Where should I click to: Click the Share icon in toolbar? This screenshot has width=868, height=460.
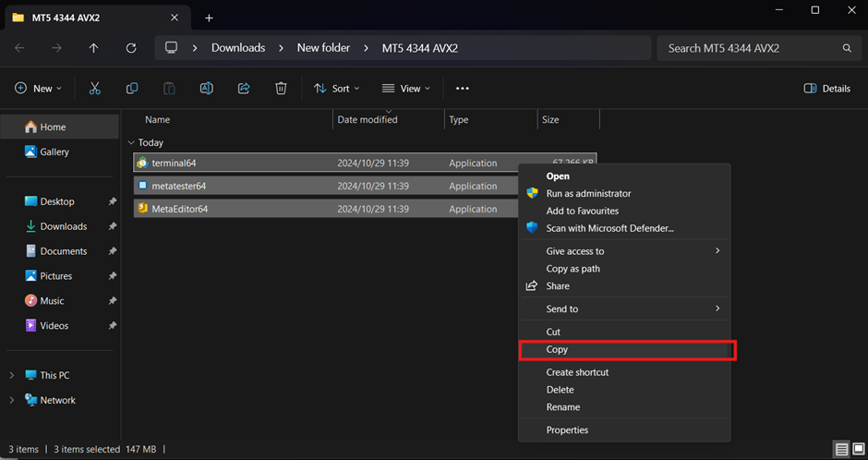pyautogui.click(x=244, y=89)
